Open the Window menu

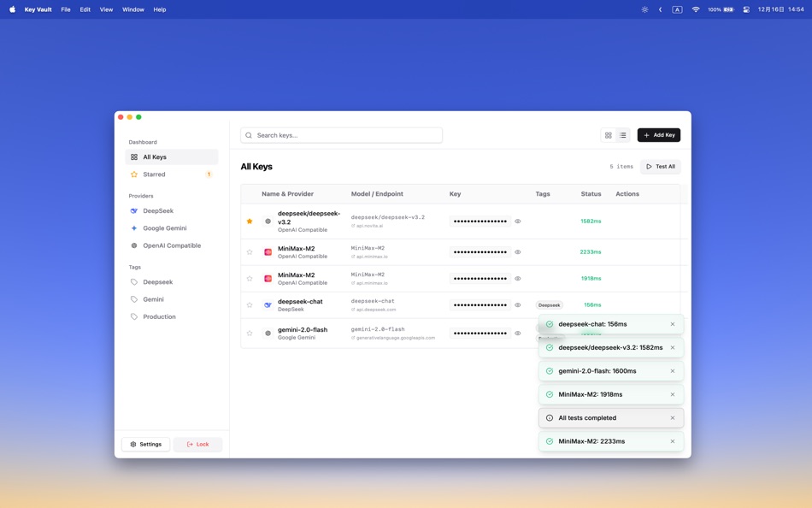tap(133, 9)
